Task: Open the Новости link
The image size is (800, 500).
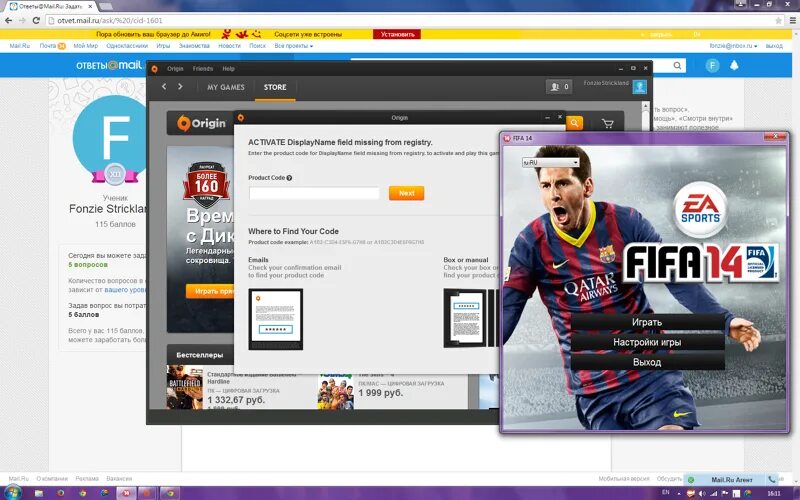Action: click(x=230, y=46)
